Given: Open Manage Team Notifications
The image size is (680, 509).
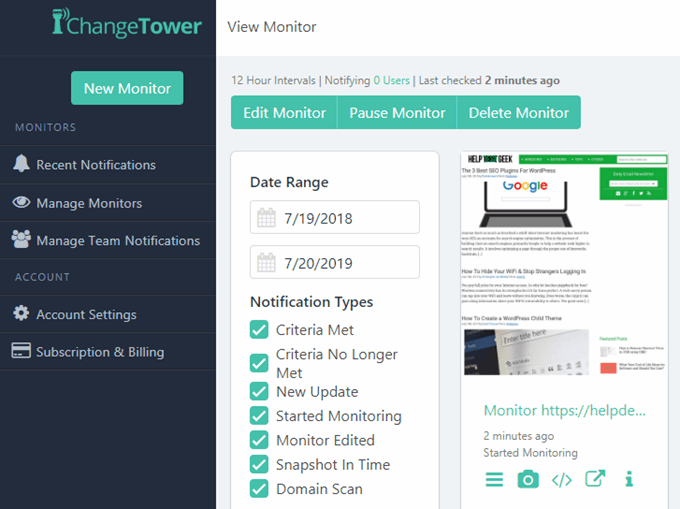Looking at the screenshot, I should [108, 240].
